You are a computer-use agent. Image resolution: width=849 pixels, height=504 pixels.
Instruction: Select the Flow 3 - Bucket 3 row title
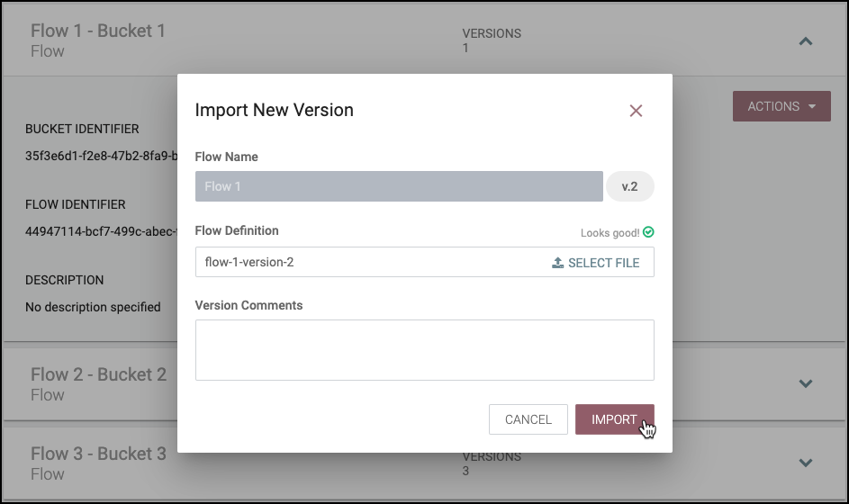pyautogui.click(x=98, y=454)
